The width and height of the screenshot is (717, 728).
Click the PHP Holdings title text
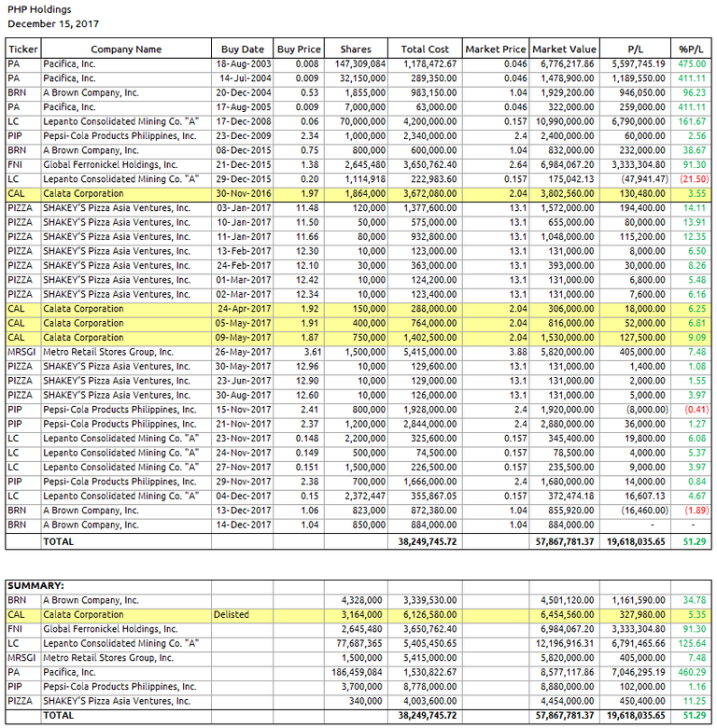(40, 9)
